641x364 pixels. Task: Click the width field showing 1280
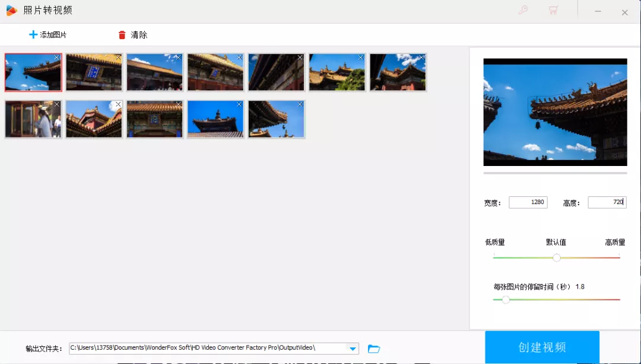[x=528, y=202]
